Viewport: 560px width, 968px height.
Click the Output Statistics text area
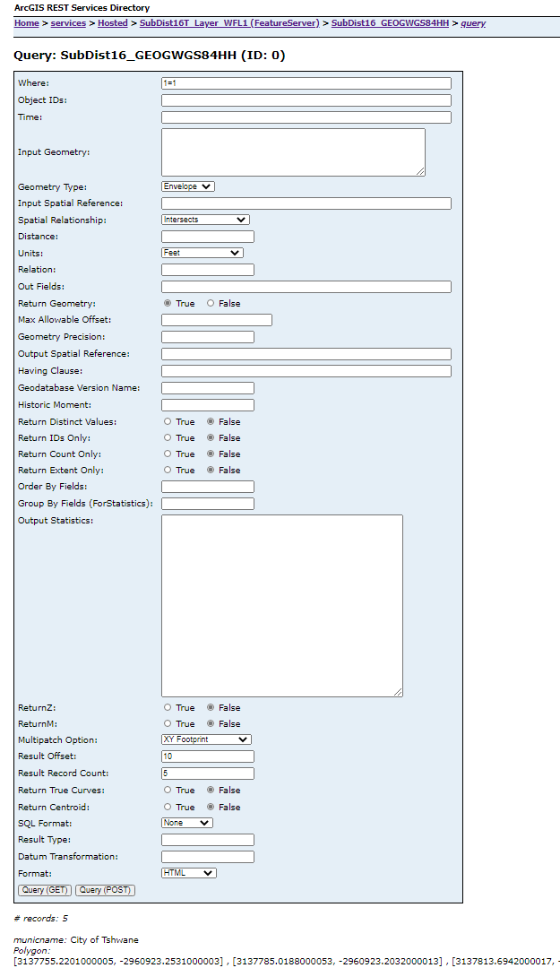point(282,606)
